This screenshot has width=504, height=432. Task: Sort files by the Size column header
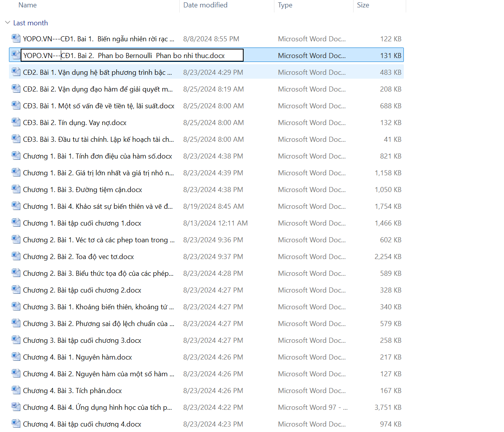(x=363, y=5)
